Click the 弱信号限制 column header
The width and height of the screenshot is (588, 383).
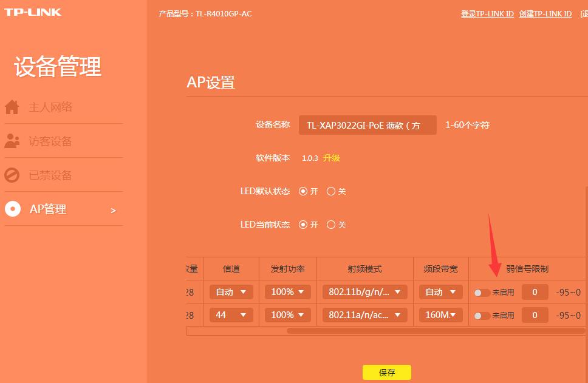click(527, 269)
